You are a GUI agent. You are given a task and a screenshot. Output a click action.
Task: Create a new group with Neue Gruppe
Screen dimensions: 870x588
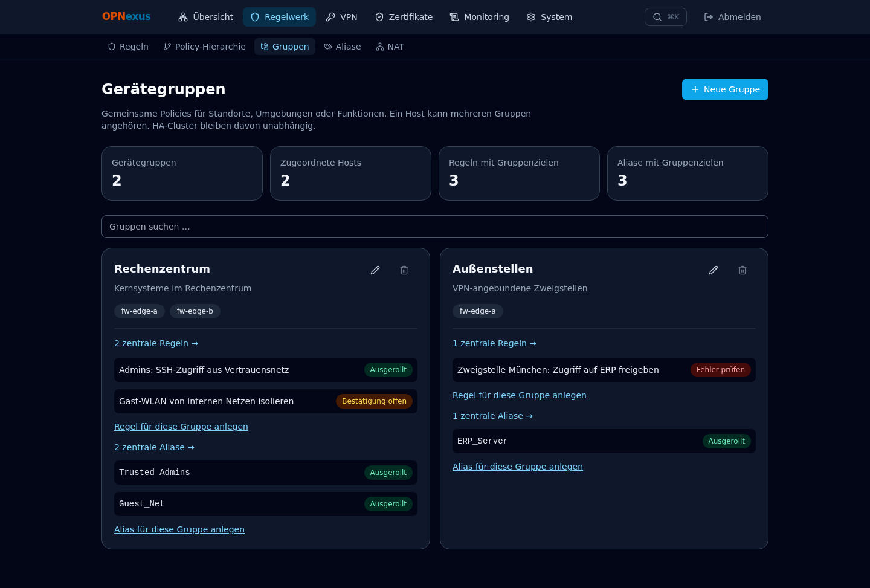[x=725, y=89]
